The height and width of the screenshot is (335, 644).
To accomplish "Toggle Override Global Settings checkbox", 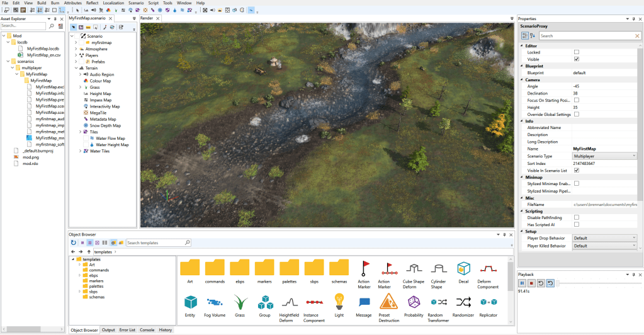I will click(577, 114).
